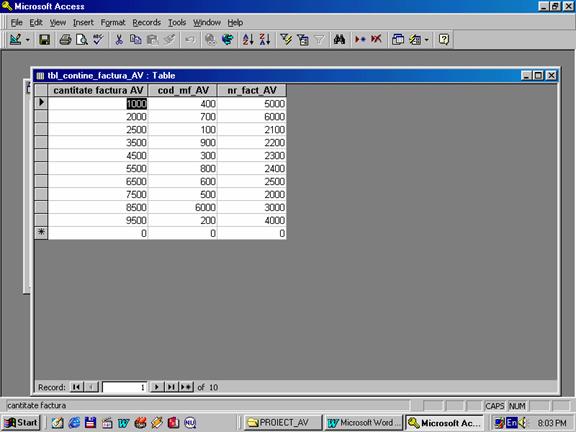Jump to last record navigation button
This screenshot has width=576, height=432.
pyautogui.click(x=171, y=387)
